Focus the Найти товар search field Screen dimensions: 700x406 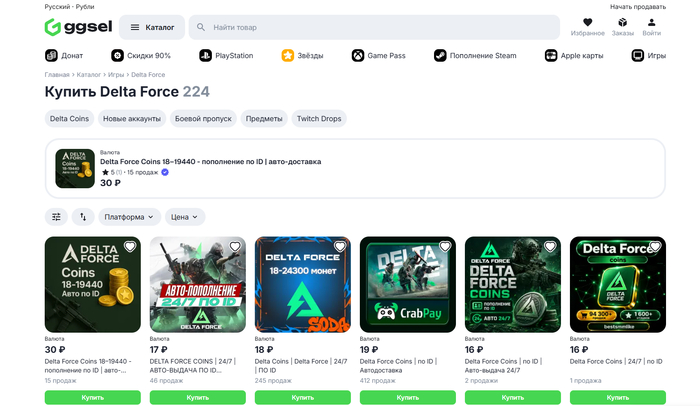(374, 27)
